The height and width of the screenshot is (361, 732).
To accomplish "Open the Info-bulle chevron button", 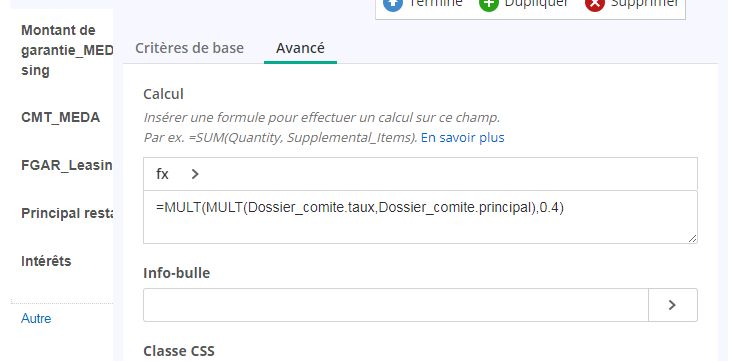I will (x=672, y=305).
